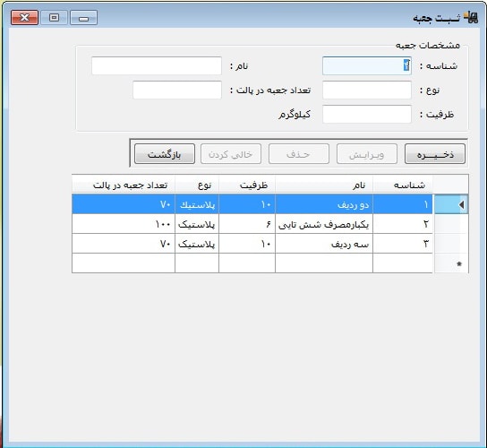
Task: Click the خالی کردن (clear) button
Action: (231, 154)
